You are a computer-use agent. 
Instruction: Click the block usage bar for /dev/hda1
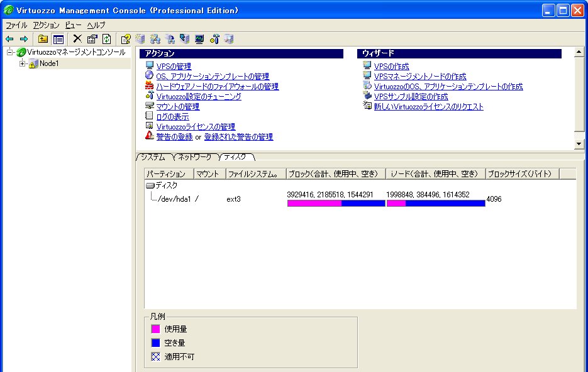tap(336, 204)
